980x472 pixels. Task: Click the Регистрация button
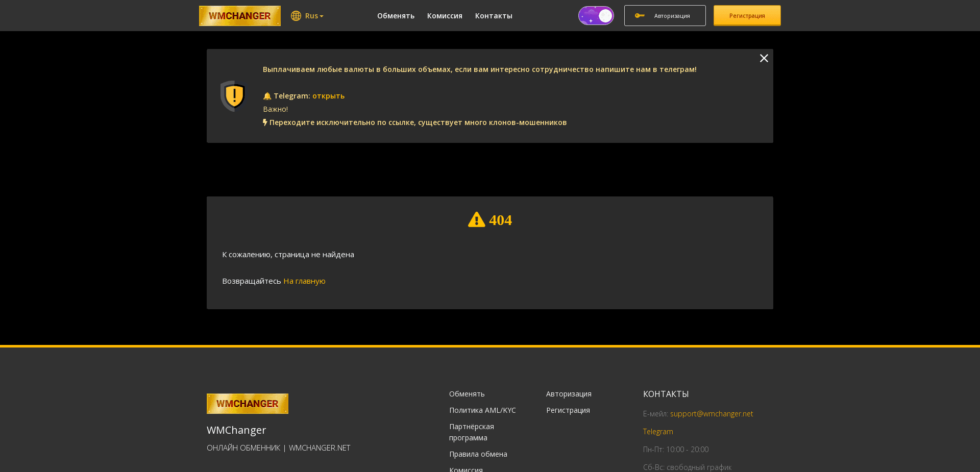coord(747,15)
